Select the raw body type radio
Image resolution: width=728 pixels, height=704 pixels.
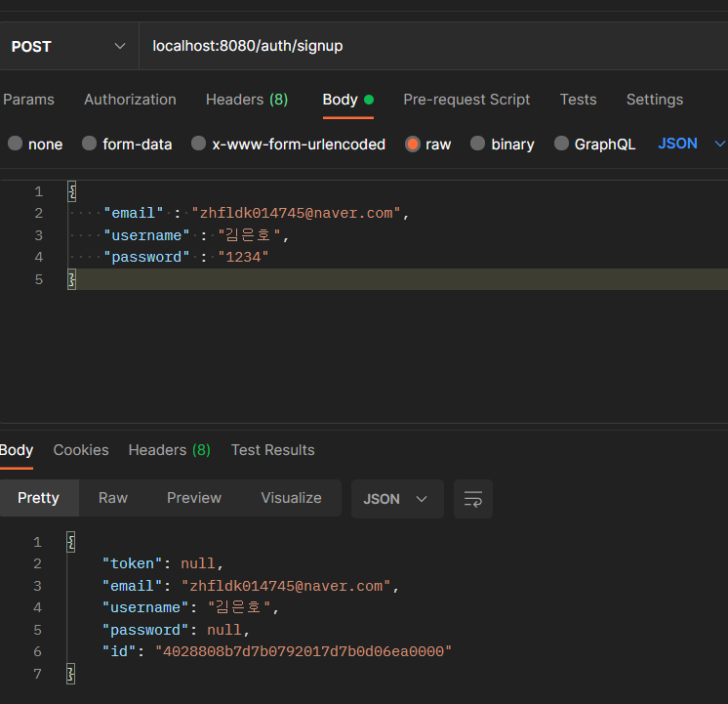click(412, 145)
